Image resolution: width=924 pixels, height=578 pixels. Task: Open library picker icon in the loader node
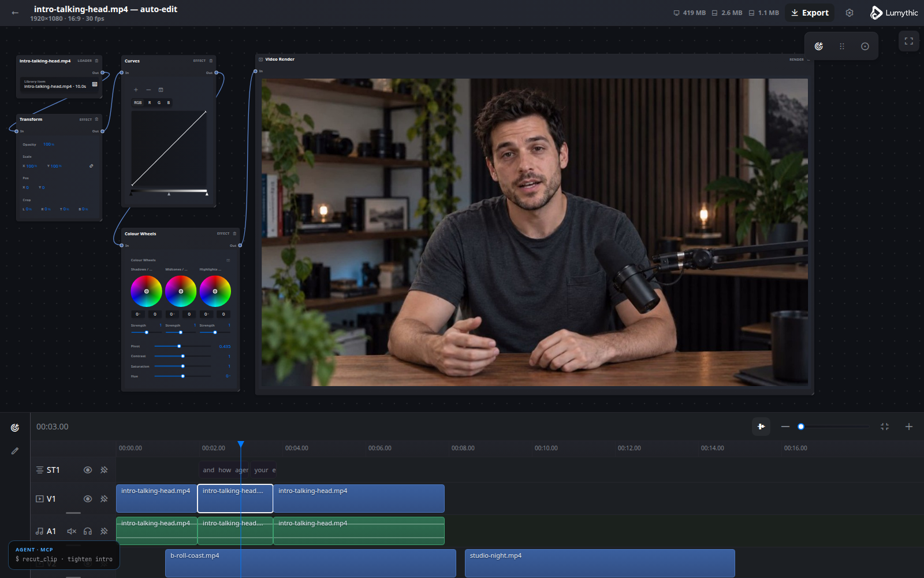coord(95,84)
